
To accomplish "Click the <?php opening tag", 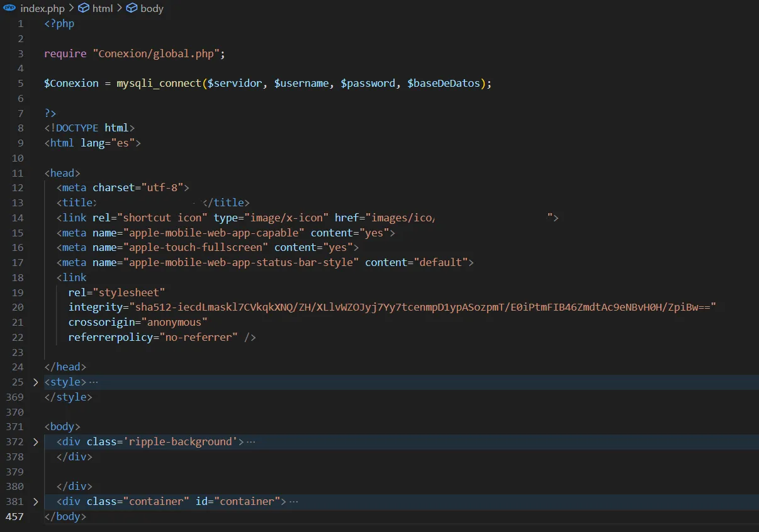I will pyautogui.click(x=59, y=23).
